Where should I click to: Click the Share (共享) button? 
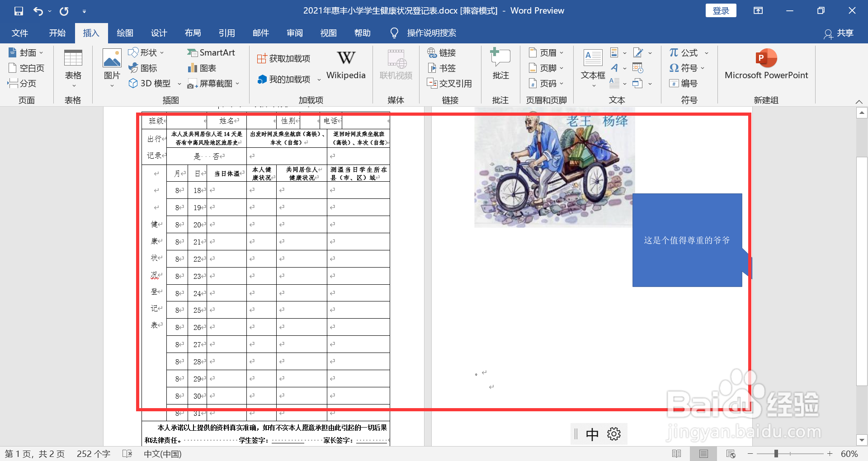839,33
